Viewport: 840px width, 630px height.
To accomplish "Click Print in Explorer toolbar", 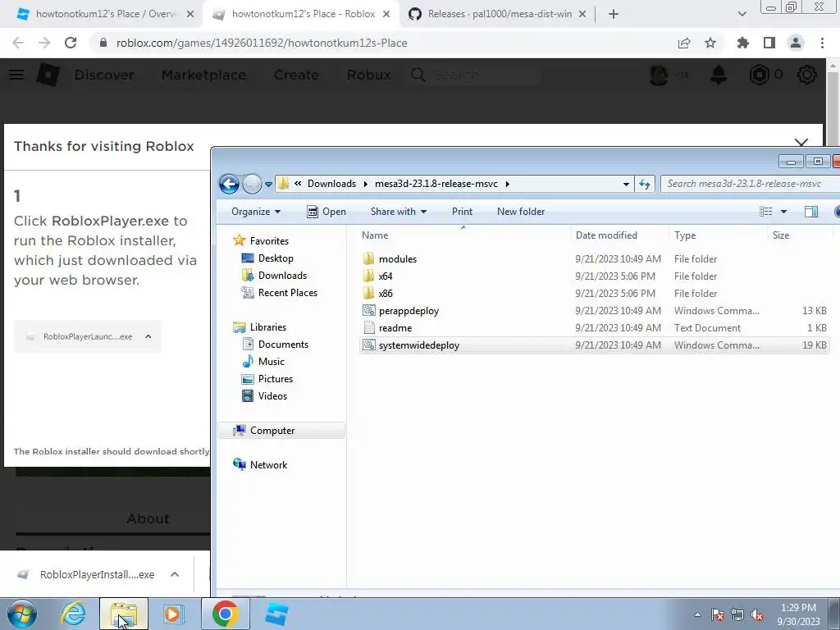I will point(462,212).
